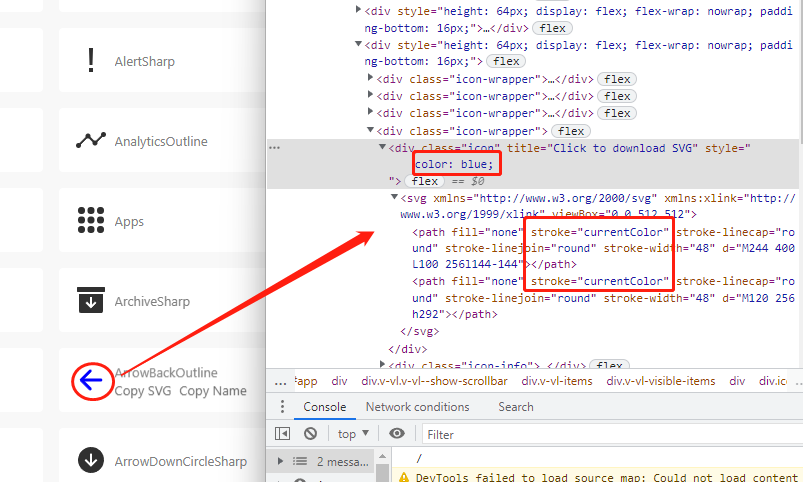Viewport: 803px width, 482px height.
Task: Click flex badge next to == $0
Action: point(425,181)
